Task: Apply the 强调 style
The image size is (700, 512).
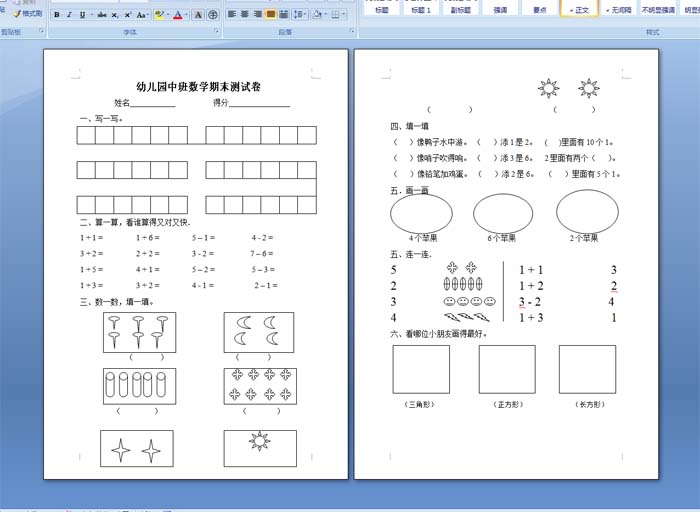Action: (x=500, y=8)
